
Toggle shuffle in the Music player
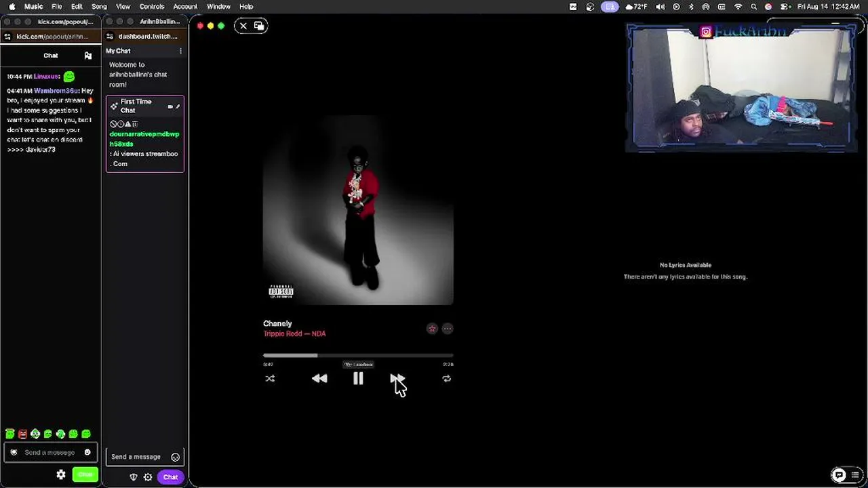[x=270, y=379]
